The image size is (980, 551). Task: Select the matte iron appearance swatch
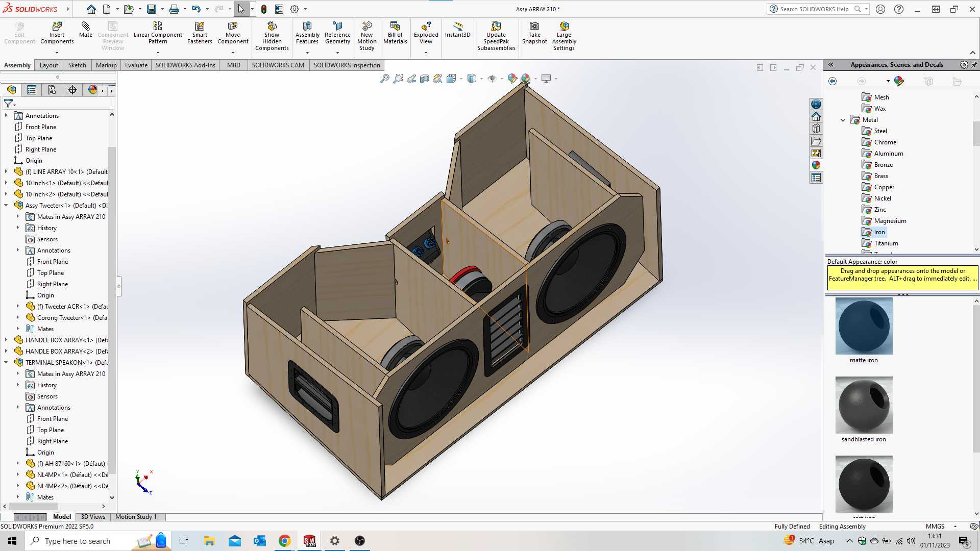[x=864, y=327]
